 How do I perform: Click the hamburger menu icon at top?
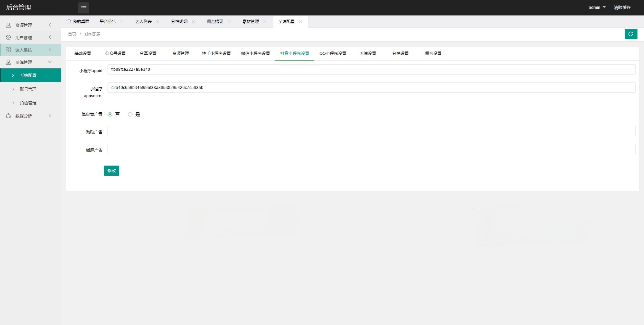point(83,8)
